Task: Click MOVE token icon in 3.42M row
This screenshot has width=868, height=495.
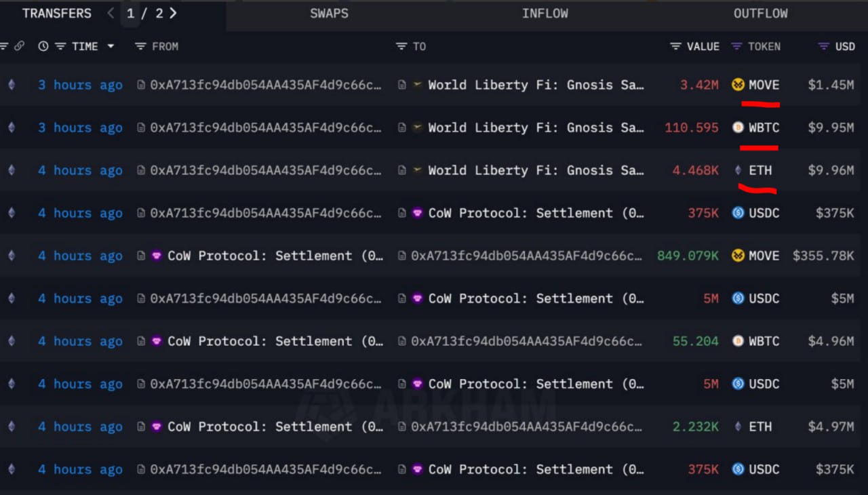Action: pyautogui.click(x=738, y=85)
